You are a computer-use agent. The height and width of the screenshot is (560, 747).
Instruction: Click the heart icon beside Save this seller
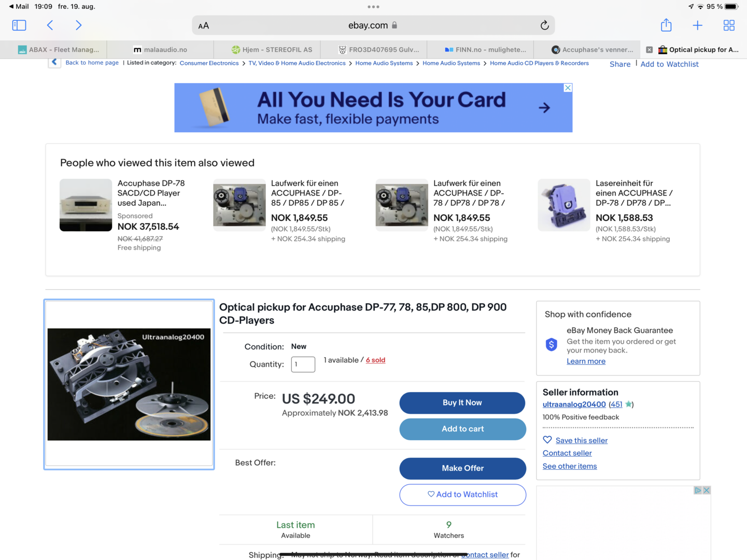547,440
